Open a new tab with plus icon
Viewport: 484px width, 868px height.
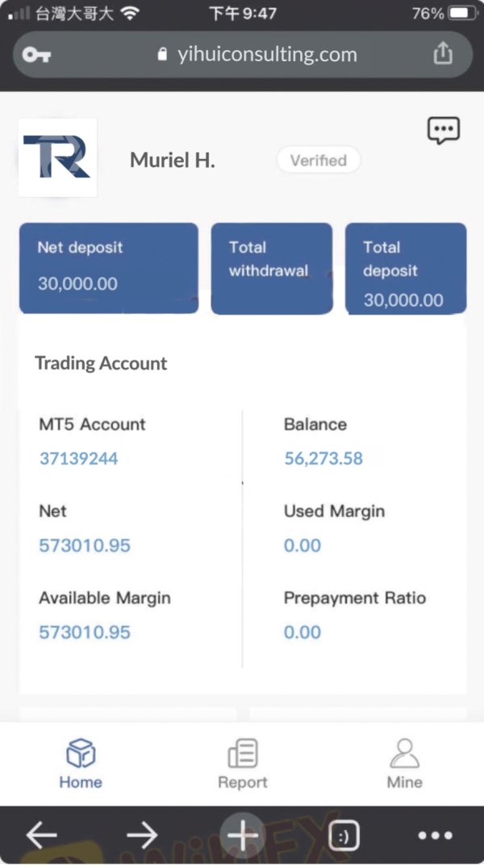click(242, 834)
